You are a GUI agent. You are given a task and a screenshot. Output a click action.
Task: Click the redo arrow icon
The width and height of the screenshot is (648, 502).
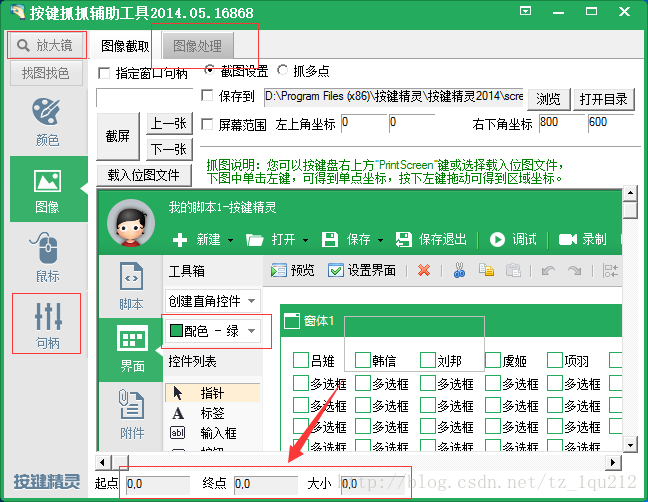tap(575, 271)
